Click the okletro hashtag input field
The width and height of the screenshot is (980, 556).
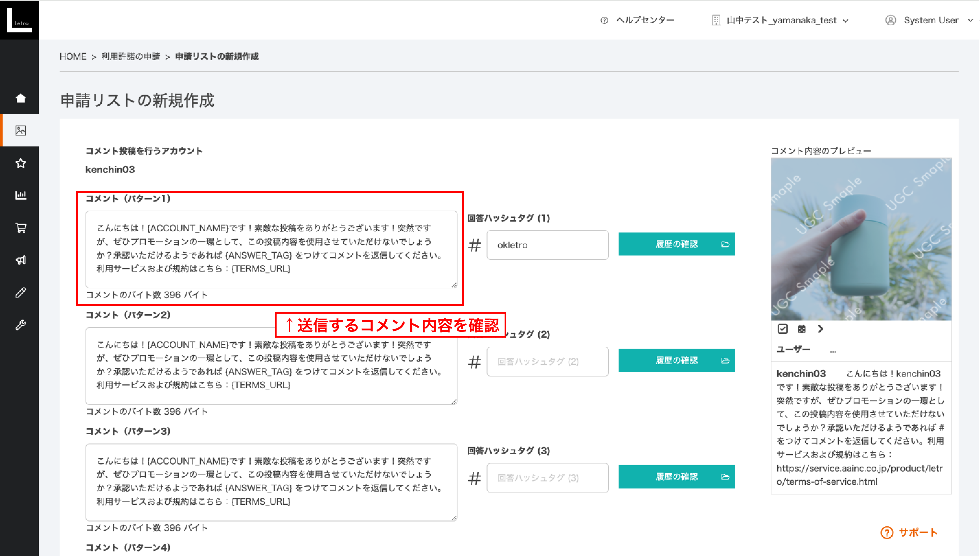[547, 245]
